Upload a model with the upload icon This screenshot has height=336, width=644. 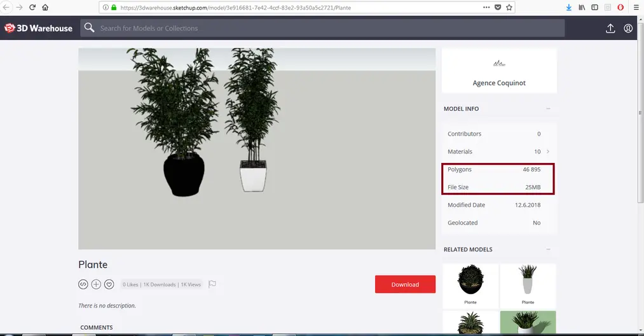pos(610,28)
